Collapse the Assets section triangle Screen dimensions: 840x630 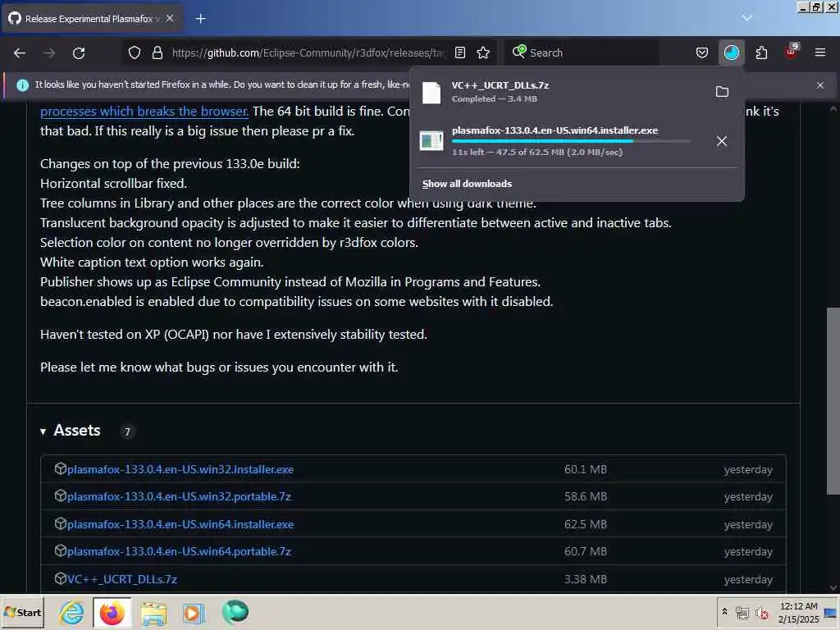(43, 431)
